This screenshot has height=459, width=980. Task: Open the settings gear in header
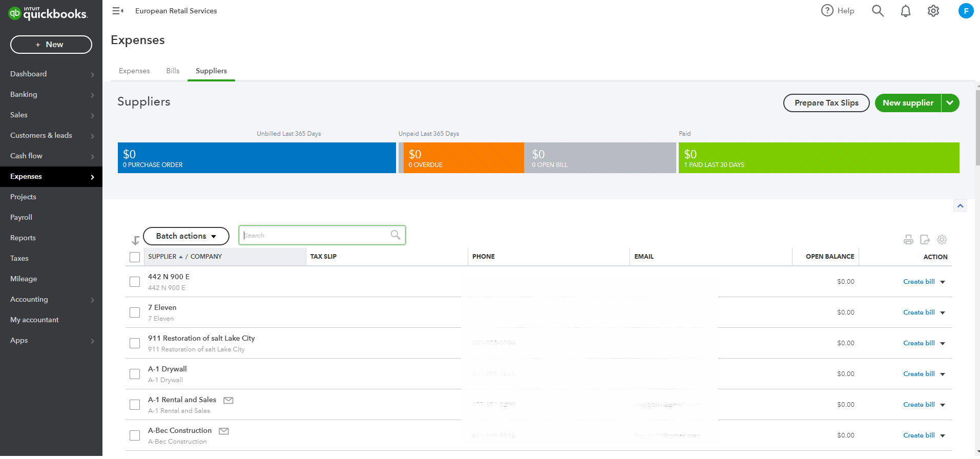pyautogui.click(x=933, y=11)
